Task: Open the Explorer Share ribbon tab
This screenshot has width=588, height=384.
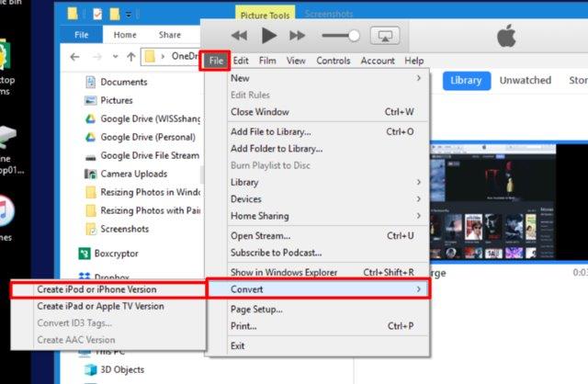Action: click(169, 35)
